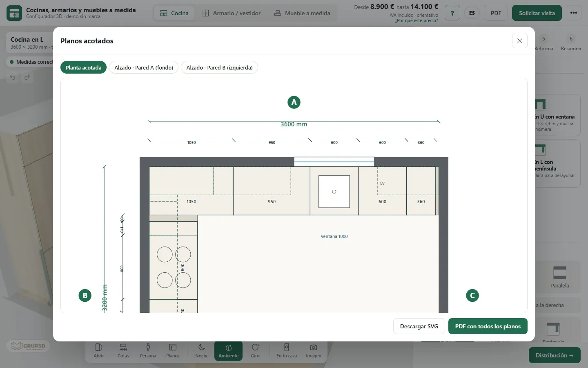Open the more options ellipsis menu
The width and height of the screenshot is (588, 368).
pyautogui.click(x=574, y=13)
